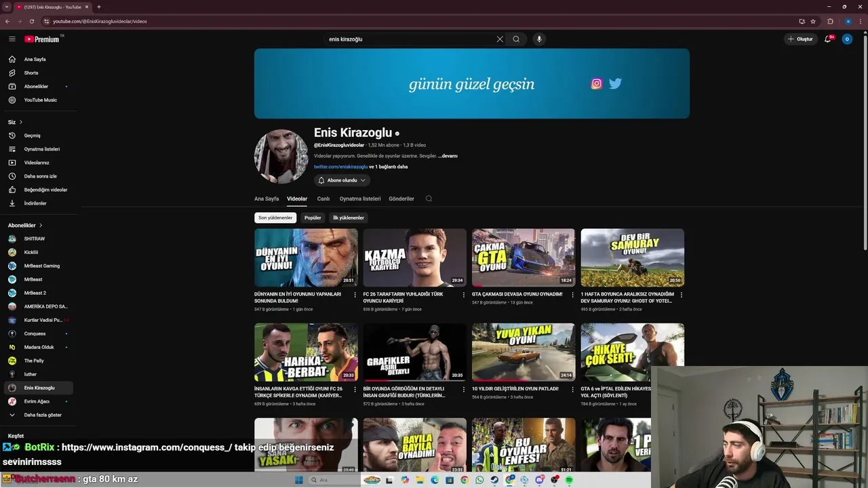This screenshot has height=488, width=868.
Task: Open options menu for Dünyanın En İyi video
Action: coord(355,295)
